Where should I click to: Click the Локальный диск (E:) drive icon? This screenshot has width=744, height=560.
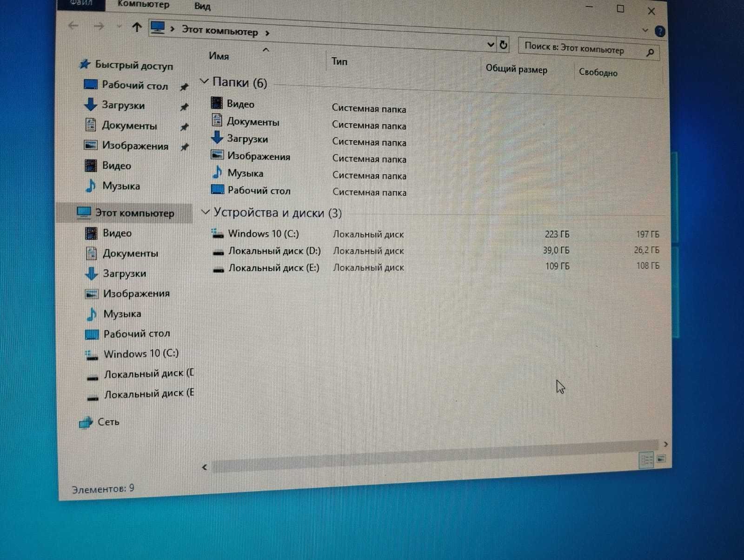click(218, 270)
